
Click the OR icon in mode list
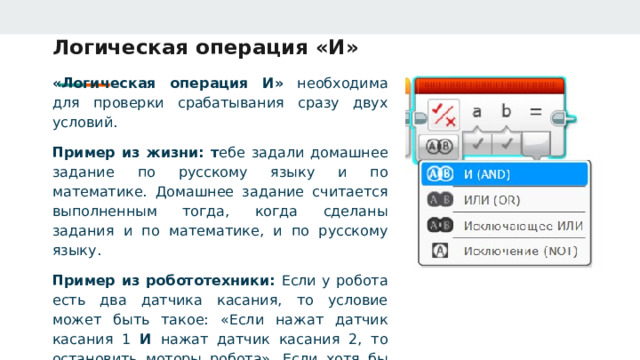pyautogui.click(x=440, y=200)
